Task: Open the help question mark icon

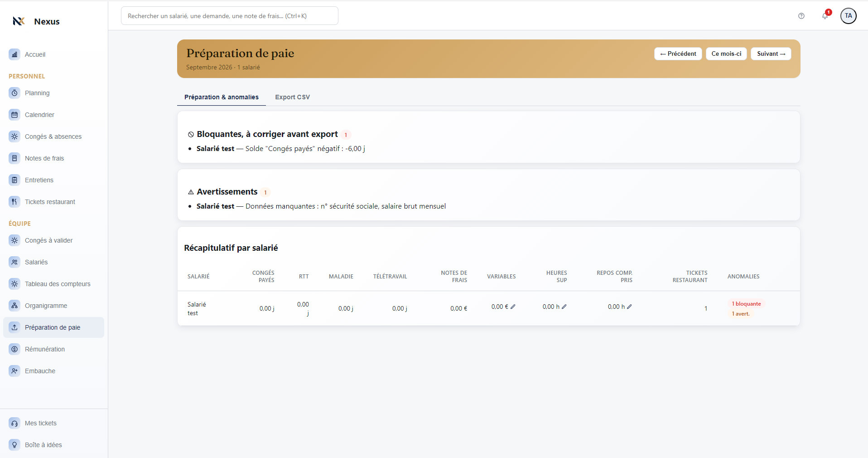Action: click(x=801, y=16)
